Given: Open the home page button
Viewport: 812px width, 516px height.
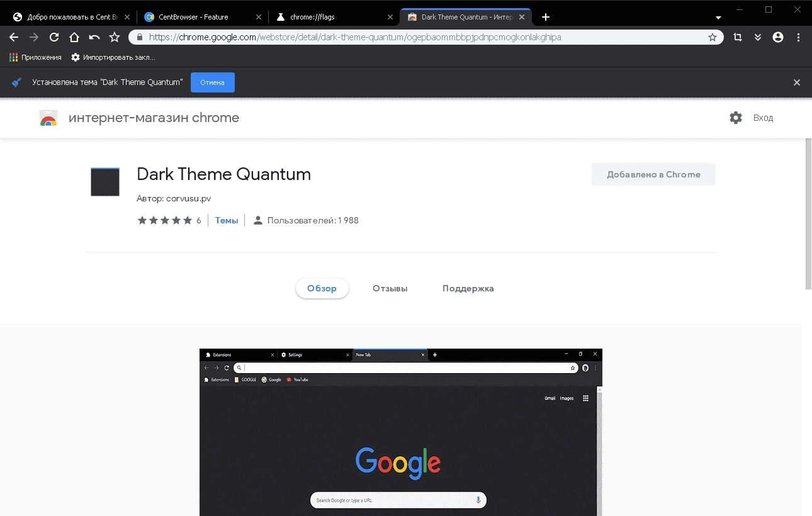Looking at the screenshot, I should coord(74,37).
